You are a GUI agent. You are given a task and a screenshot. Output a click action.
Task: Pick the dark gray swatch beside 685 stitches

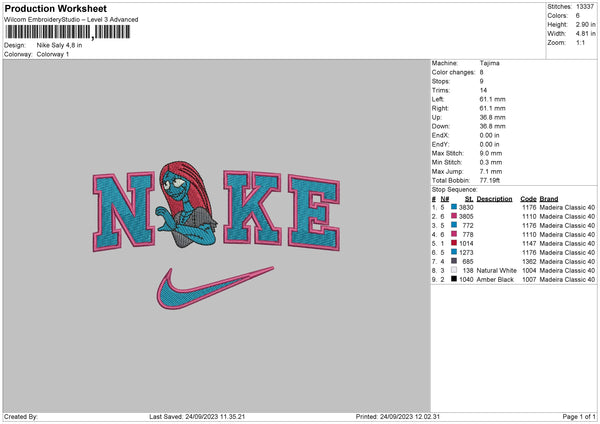454,261
